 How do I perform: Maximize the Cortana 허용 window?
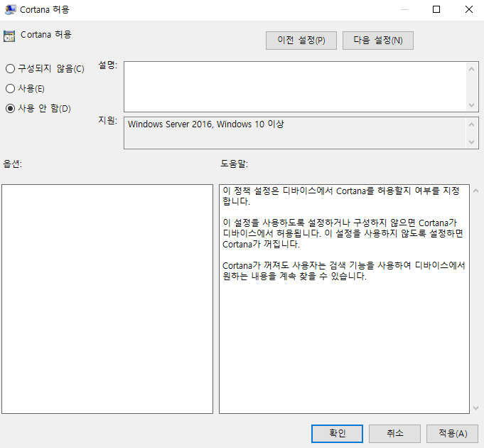click(x=436, y=9)
